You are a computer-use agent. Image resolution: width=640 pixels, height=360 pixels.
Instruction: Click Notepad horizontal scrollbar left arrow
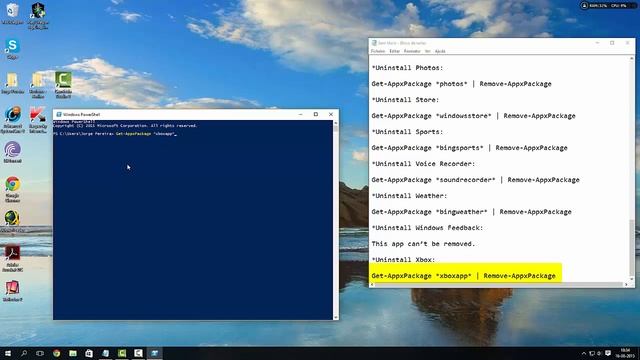(x=372, y=284)
